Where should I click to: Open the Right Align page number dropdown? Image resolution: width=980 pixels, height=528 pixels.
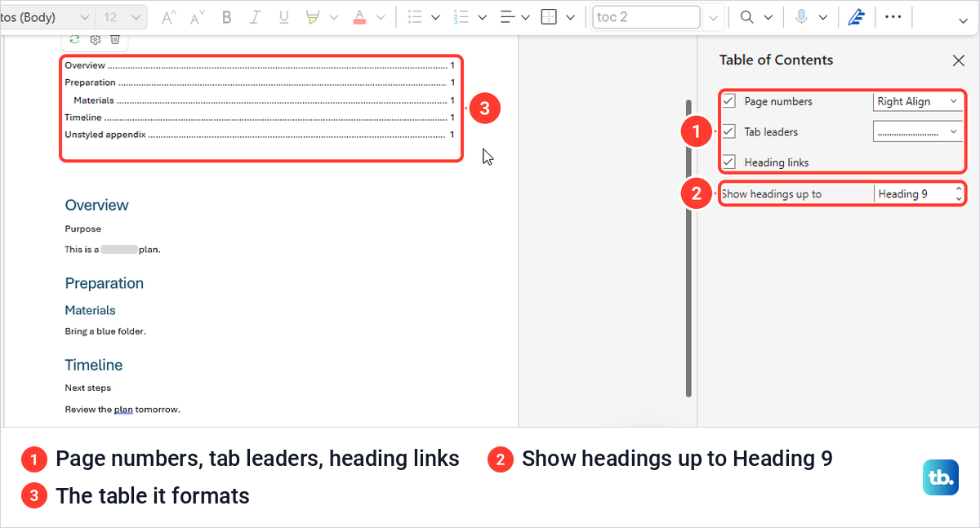pyautogui.click(x=918, y=101)
